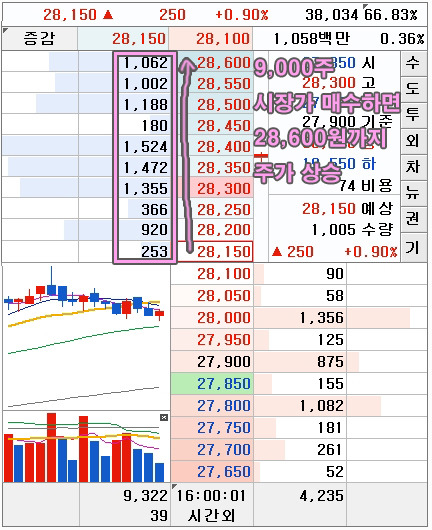
Task: Switch to the 뉴 side tab
Action: [x=412, y=193]
